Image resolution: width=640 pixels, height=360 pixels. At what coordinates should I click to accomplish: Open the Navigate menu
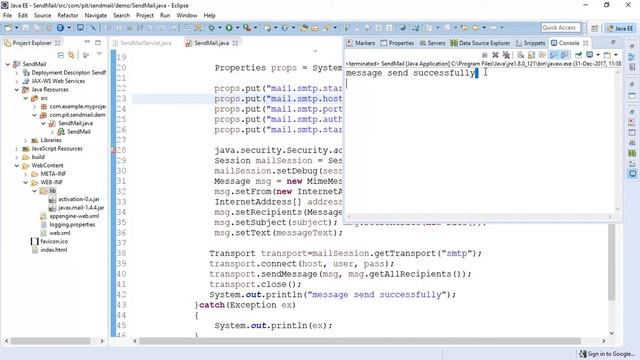coord(96,16)
